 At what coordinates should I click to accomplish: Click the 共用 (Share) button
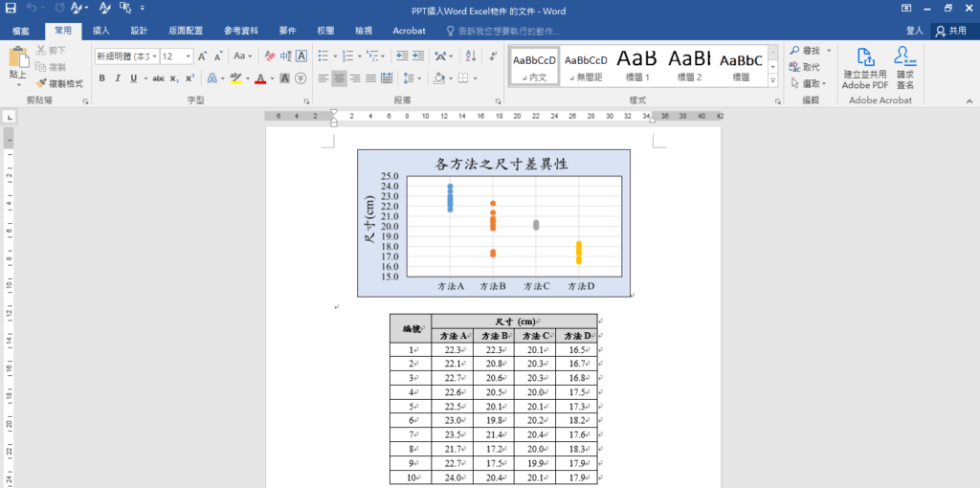[x=951, y=31]
